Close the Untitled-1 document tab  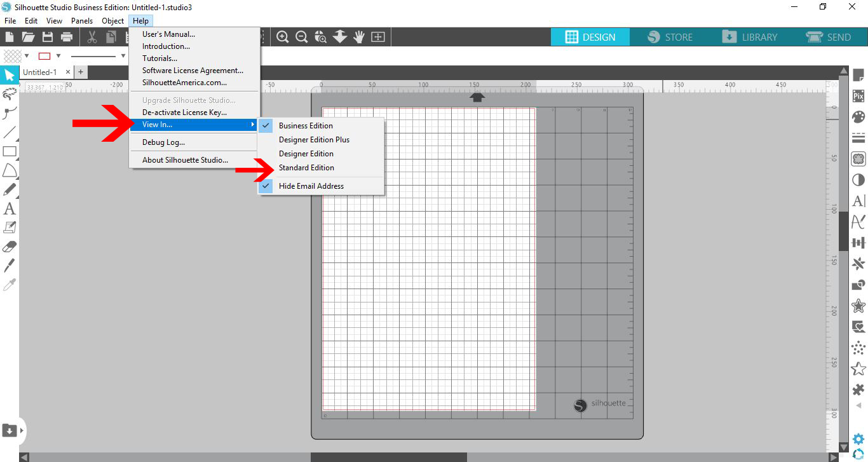click(x=69, y=72)
